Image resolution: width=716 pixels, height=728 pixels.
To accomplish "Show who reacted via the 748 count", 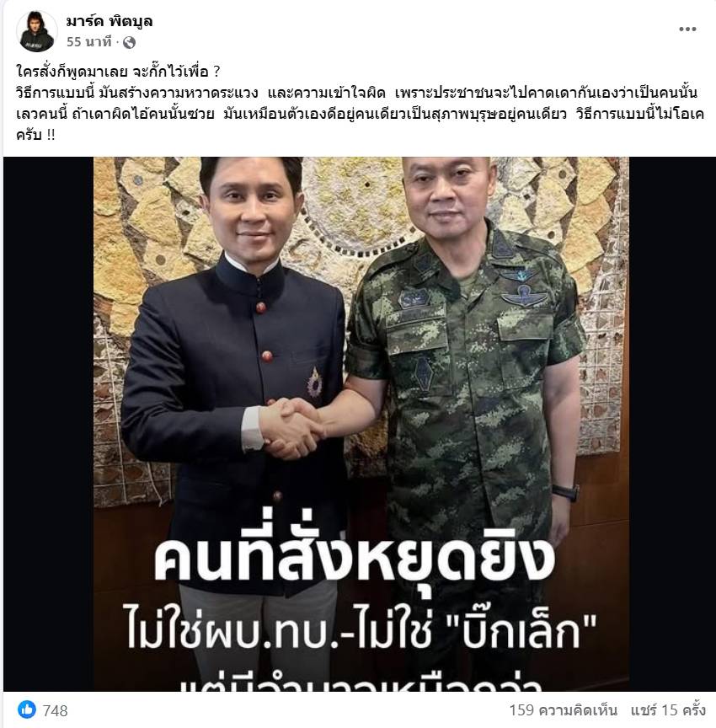I will coord(56,710).
